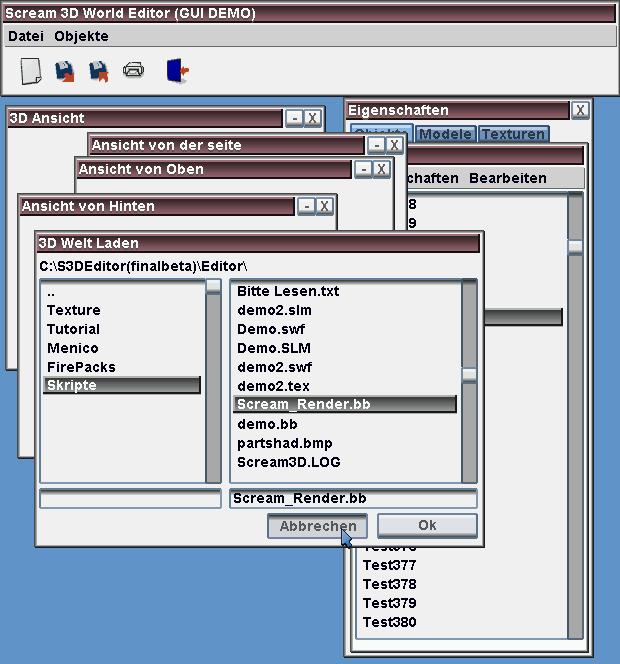Click the new blank document icon
This screenshot has height=664, width=620.
[x=31, y=71]
